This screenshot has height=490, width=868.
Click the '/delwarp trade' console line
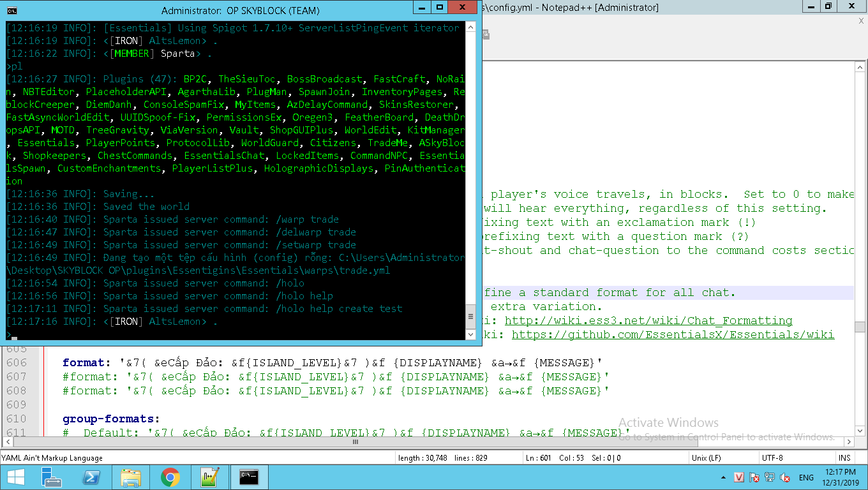click(x=181, y=232)
